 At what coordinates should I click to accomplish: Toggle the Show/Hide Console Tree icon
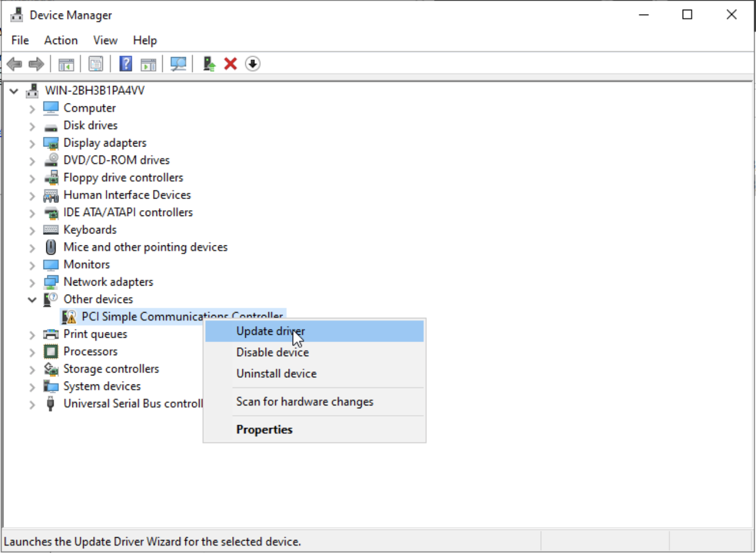pos(66,64)
